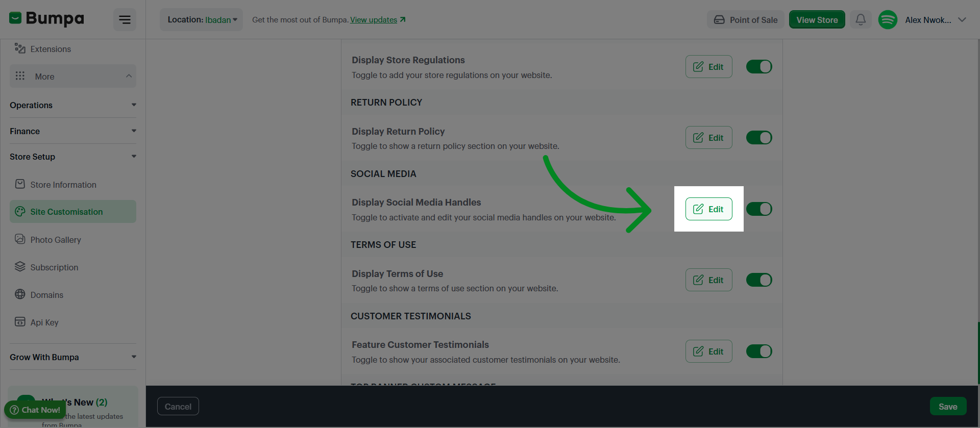Click the Alex Nwok profile avatar
This screenshot has width=980, height=428.
pos(888,20)
